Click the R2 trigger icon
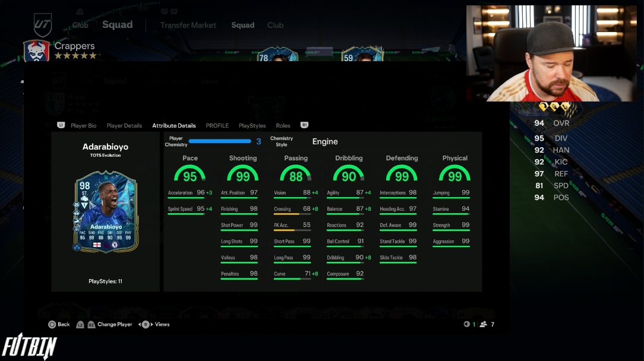 (91, 324)
